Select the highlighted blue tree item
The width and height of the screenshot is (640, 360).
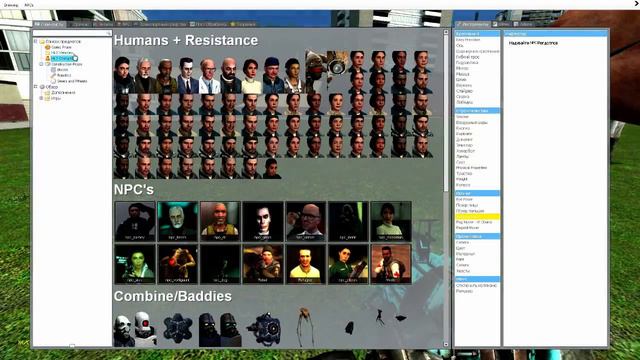point(62,58)
